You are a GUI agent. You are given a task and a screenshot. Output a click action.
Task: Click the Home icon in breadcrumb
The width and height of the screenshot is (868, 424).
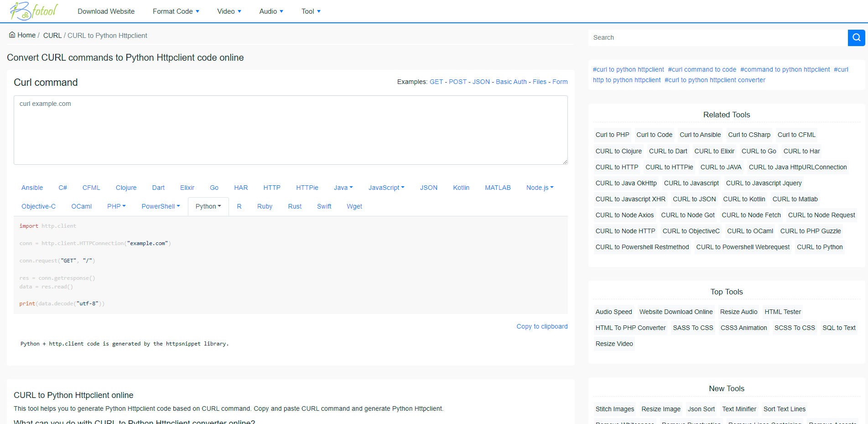tap(12, 35)
